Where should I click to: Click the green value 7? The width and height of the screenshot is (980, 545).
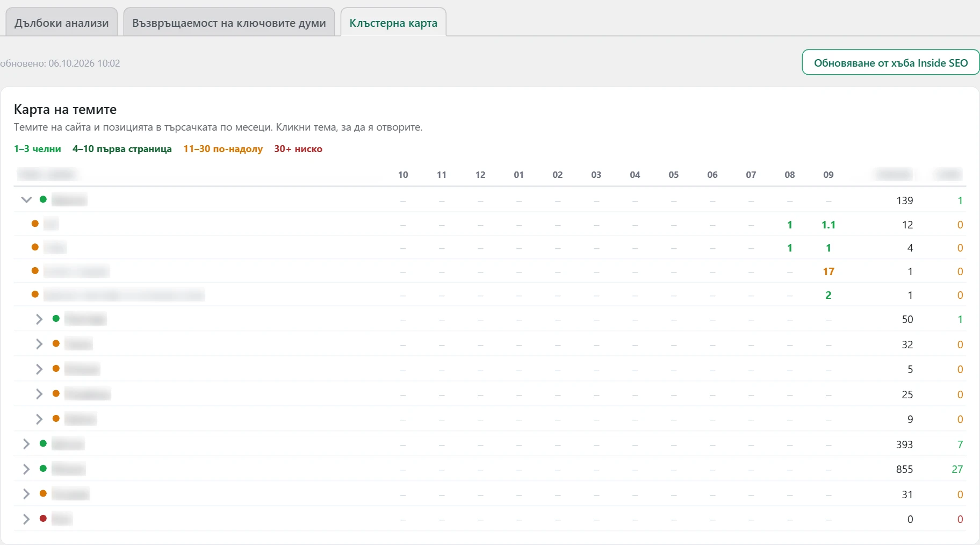[960, 444]
